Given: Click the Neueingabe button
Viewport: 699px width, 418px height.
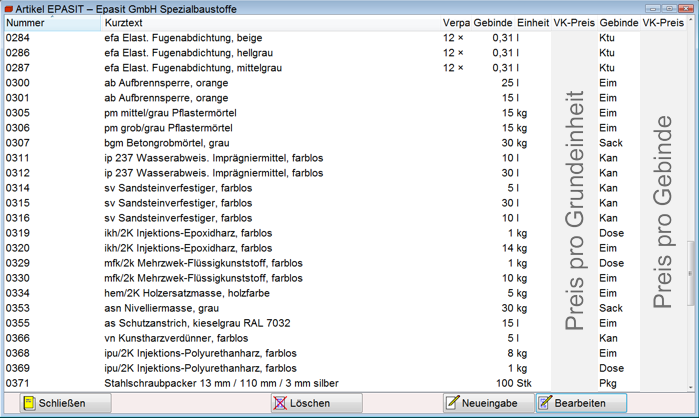Looking at the screenshot, I should coord(489,403).
